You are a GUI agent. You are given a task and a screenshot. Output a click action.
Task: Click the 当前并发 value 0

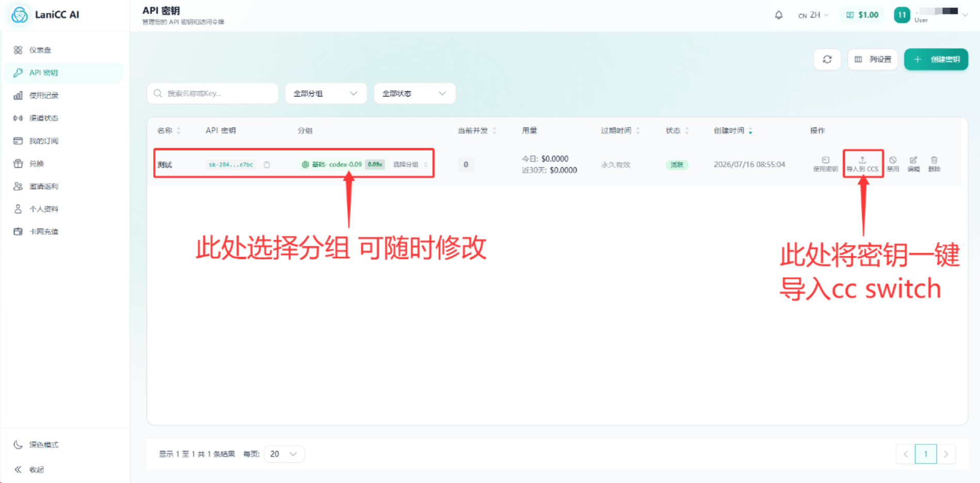[466, 165]
